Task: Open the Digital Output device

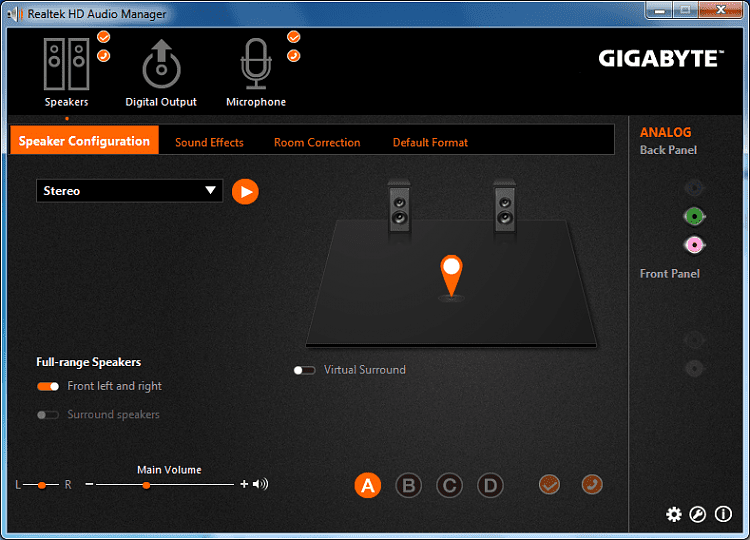Action: 161,64
